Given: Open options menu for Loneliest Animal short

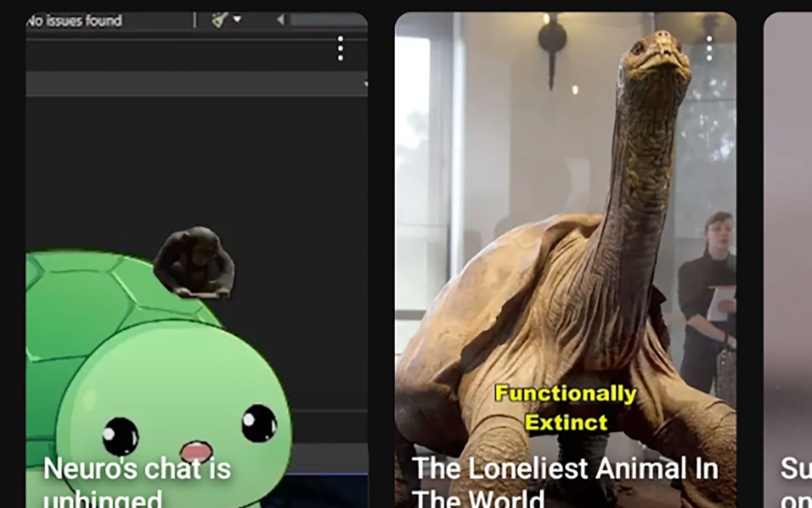Looking at the screenshot, I should tap(709, 49).
